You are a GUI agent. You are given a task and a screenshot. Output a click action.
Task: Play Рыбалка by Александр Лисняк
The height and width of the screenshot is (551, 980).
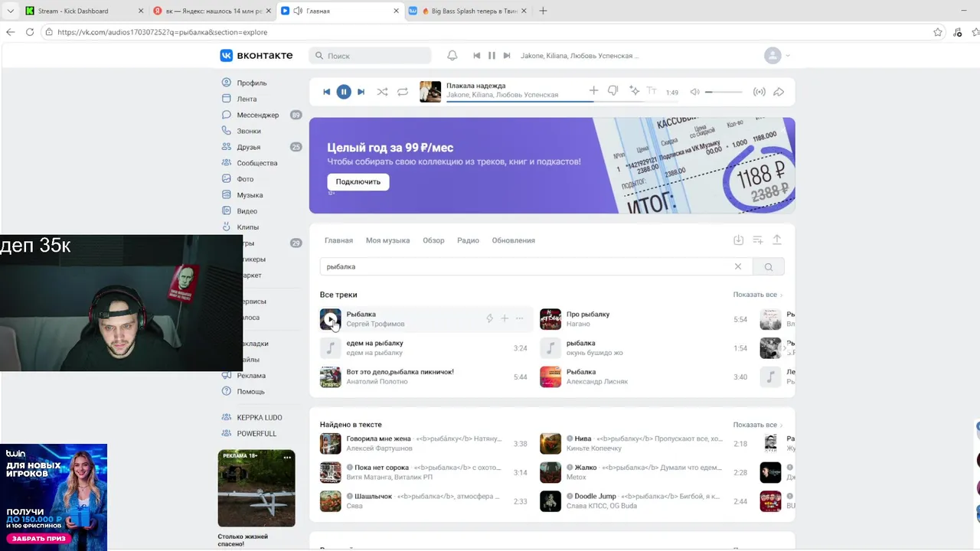550,377
